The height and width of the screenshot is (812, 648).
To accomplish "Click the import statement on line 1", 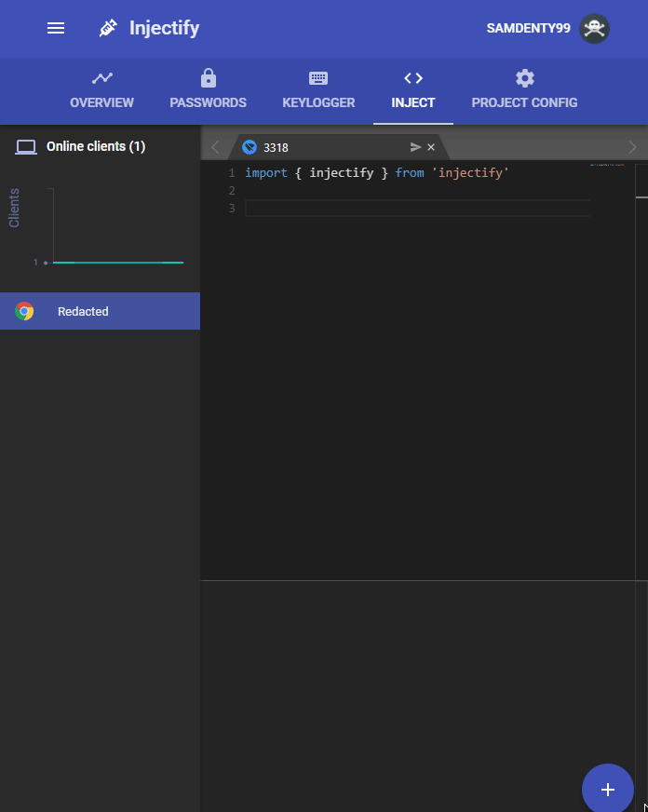I will point(377,173).
